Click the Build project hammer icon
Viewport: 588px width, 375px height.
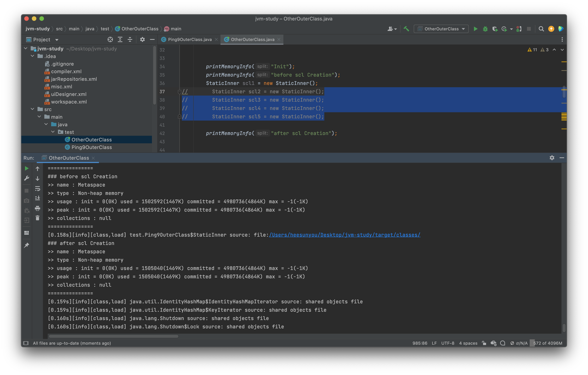pos(406,29)
